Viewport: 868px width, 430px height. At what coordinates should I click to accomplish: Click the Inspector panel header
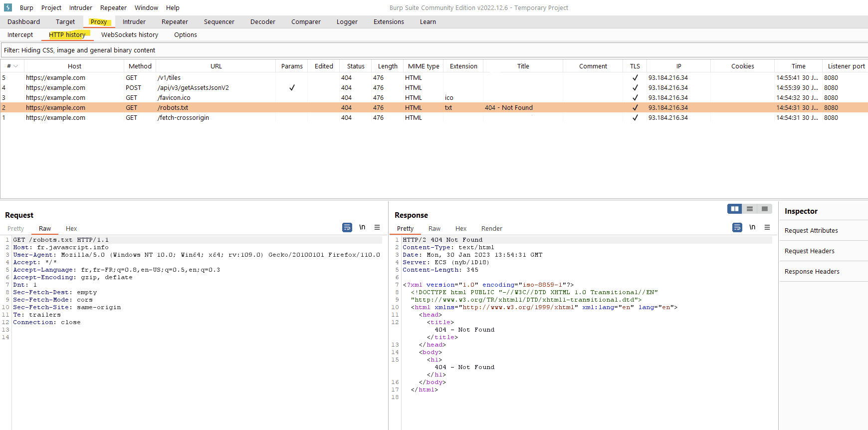click(801, 211)
